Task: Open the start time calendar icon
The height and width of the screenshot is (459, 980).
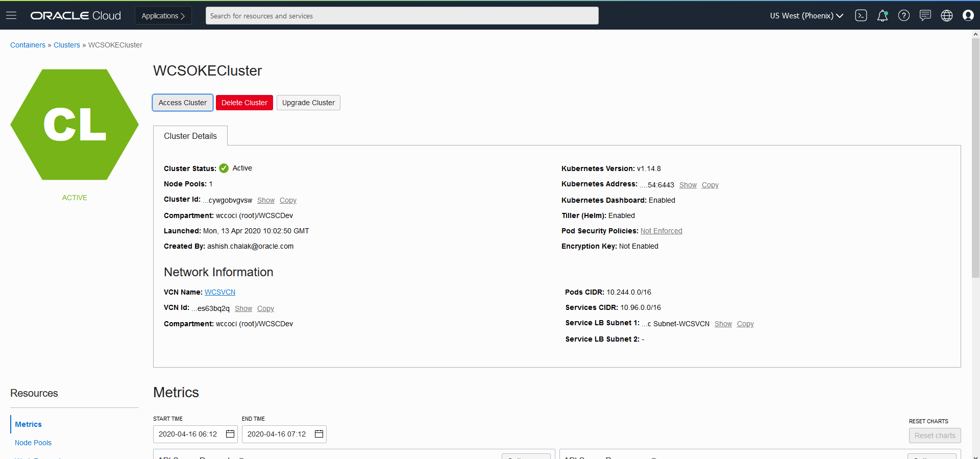Action: 230,434
